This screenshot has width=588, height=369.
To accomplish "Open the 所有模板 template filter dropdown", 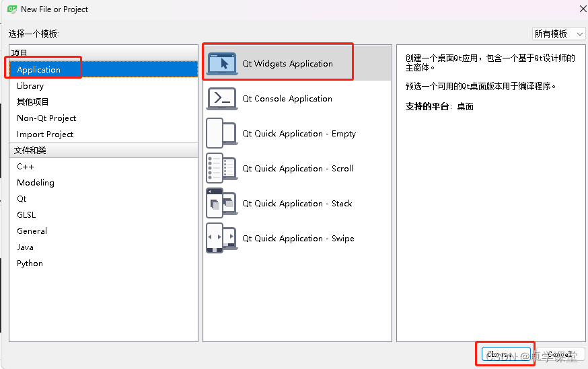I will pos(558,34).
